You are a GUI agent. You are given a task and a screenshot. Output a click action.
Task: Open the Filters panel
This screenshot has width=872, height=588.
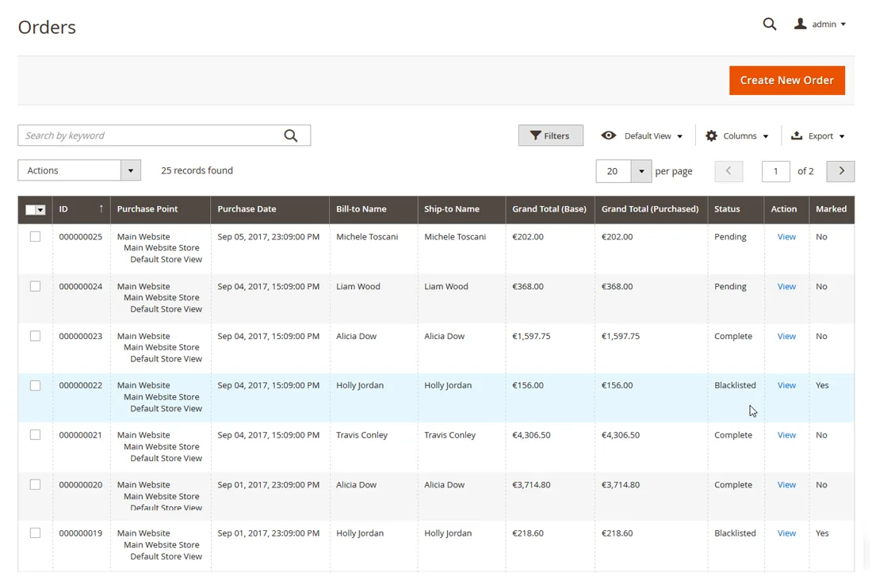551,136
